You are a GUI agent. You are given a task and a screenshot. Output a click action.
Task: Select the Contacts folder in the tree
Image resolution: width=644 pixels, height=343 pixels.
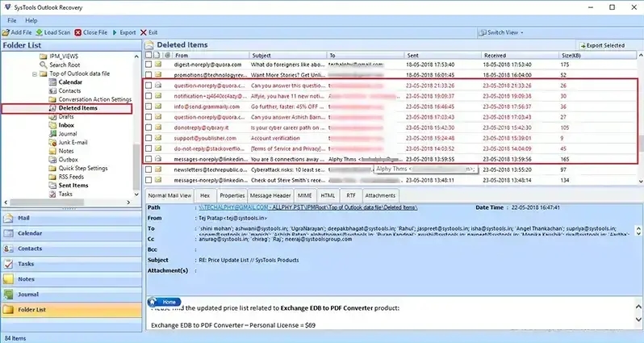(x=69, y=90)
